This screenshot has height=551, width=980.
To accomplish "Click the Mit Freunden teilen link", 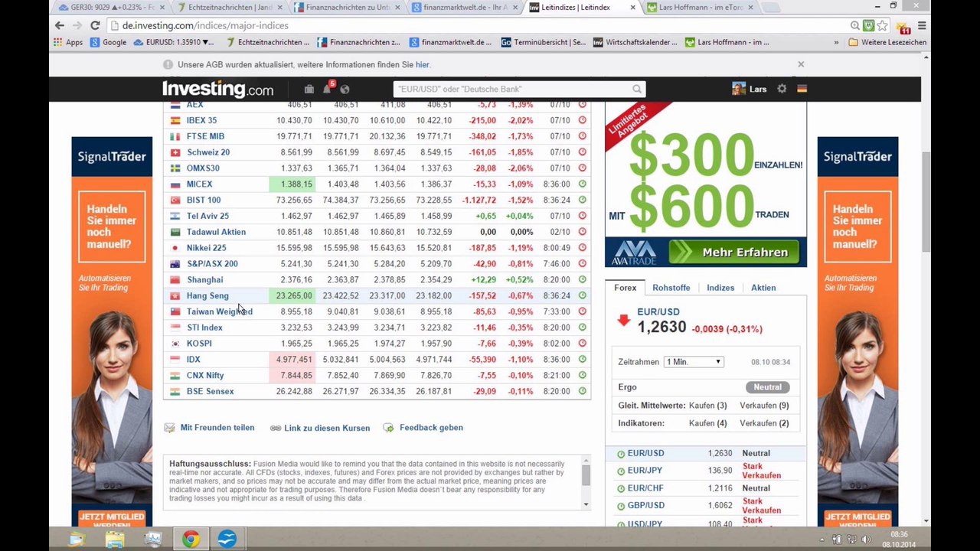I will click(x=217, y=428).
